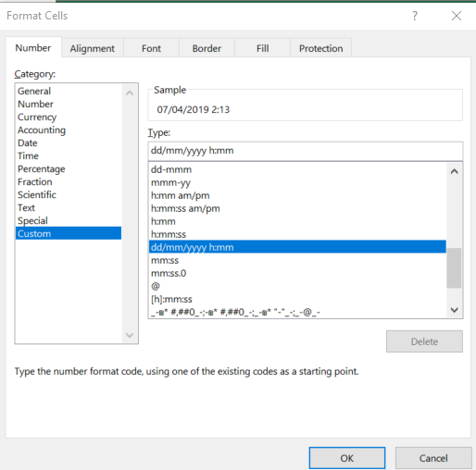Close the Format Cells dialog
476x470 pixels.
(x=457, y=16)
